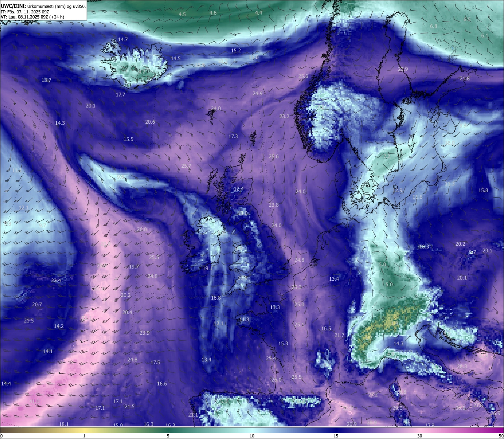Click the 27.8 value over southern Italy

(x=478, y=406)
